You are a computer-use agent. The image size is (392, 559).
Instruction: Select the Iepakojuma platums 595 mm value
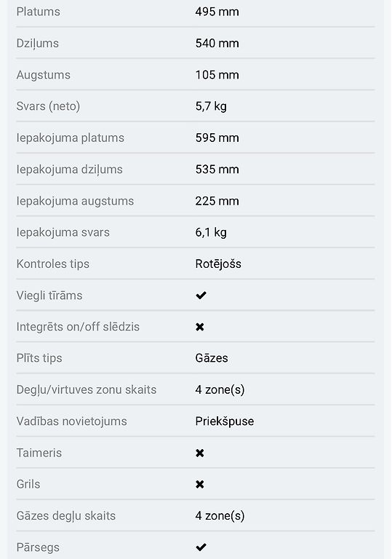217,138
